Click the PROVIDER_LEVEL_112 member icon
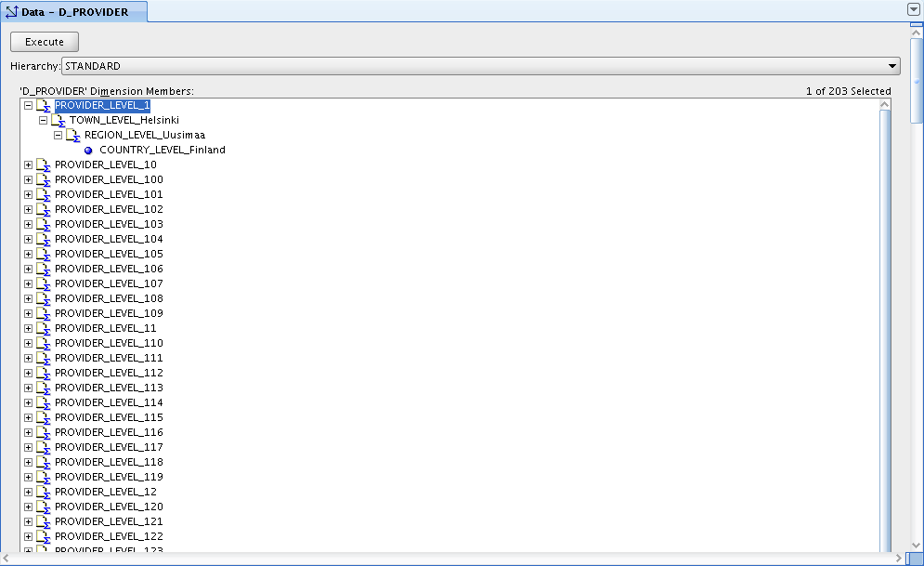Viewport: 924px width, 566px height. tap(44, 374)
